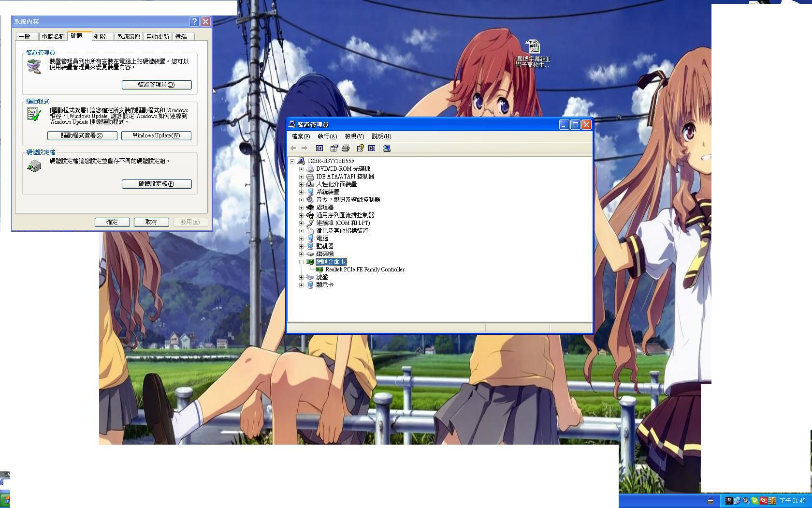Collapse the 網路介面卡 node
This screenshot has height=508, width=812.
click(x=301, y=262)
